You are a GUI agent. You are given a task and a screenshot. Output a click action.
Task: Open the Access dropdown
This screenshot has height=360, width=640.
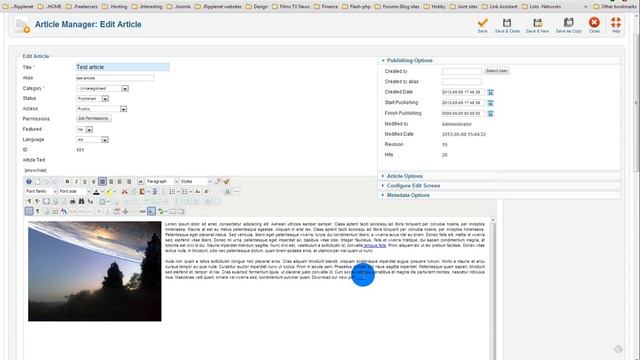pyautogui.click(x=102, y=109)
